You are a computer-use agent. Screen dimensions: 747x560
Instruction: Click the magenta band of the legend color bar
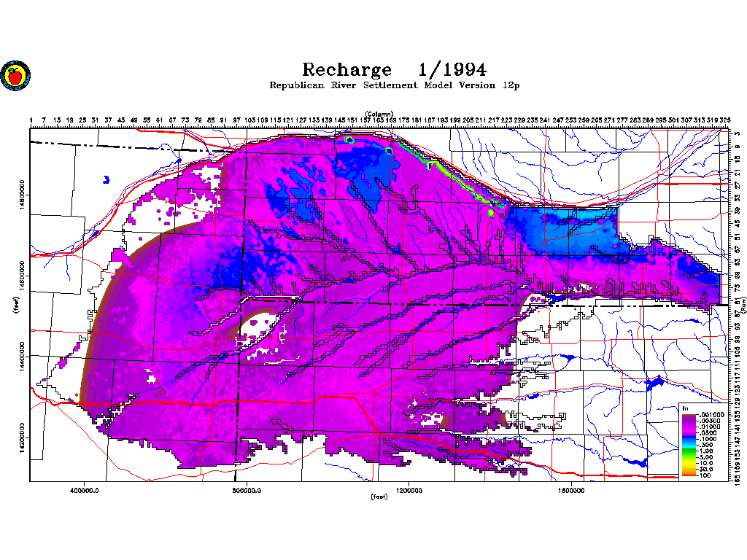(689, 430)
